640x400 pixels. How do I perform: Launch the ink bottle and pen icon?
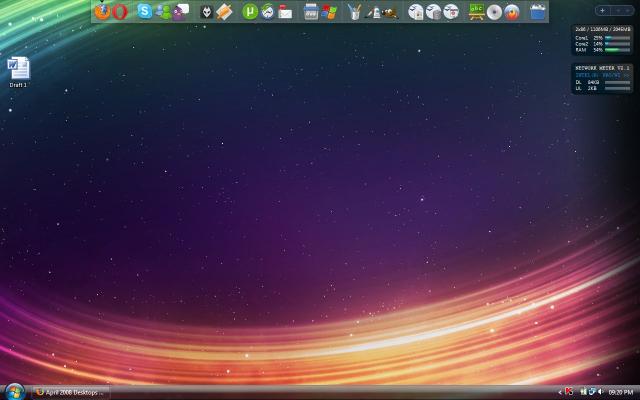click(x=373, y=13)
